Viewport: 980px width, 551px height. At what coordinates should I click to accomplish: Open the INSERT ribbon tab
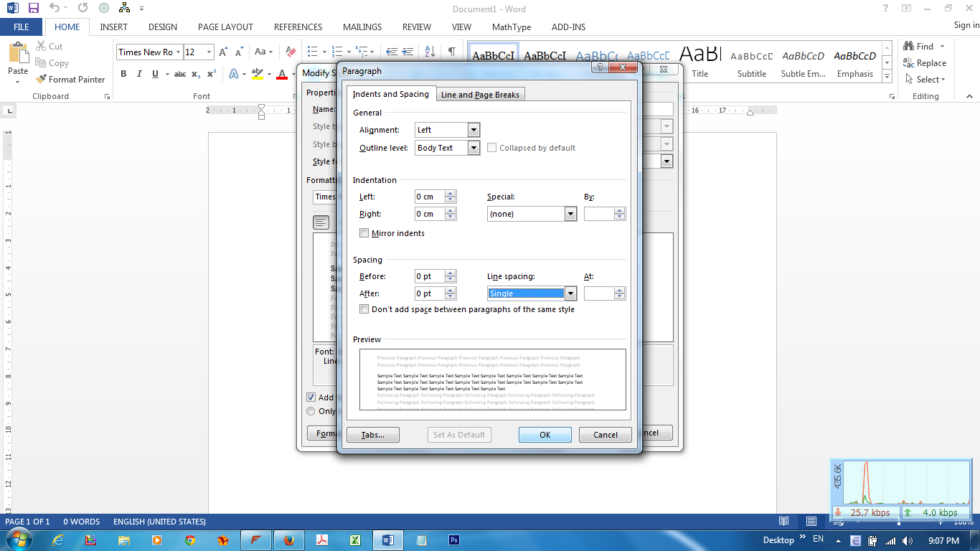point(114,27)
